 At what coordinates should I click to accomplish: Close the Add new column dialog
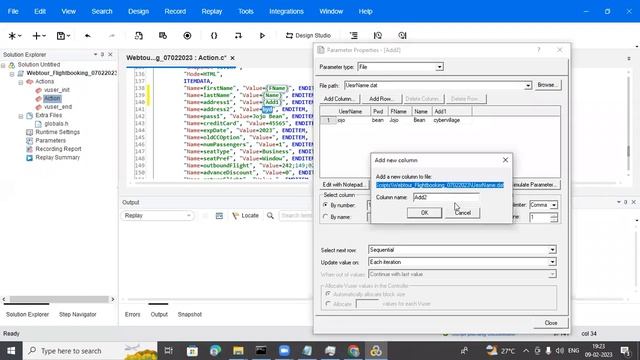505,160
